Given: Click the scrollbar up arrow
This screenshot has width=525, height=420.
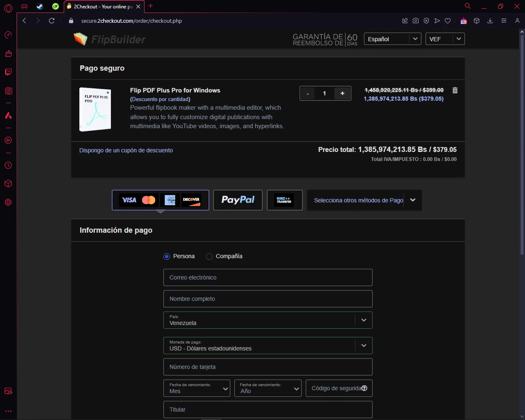Looking at the screenshot, I should 522,32.
